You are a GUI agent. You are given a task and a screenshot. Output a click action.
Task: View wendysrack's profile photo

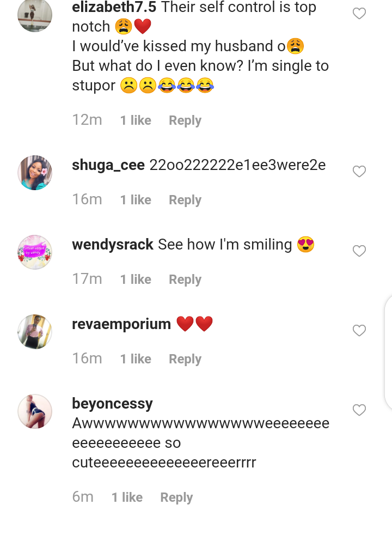[35, 252]
